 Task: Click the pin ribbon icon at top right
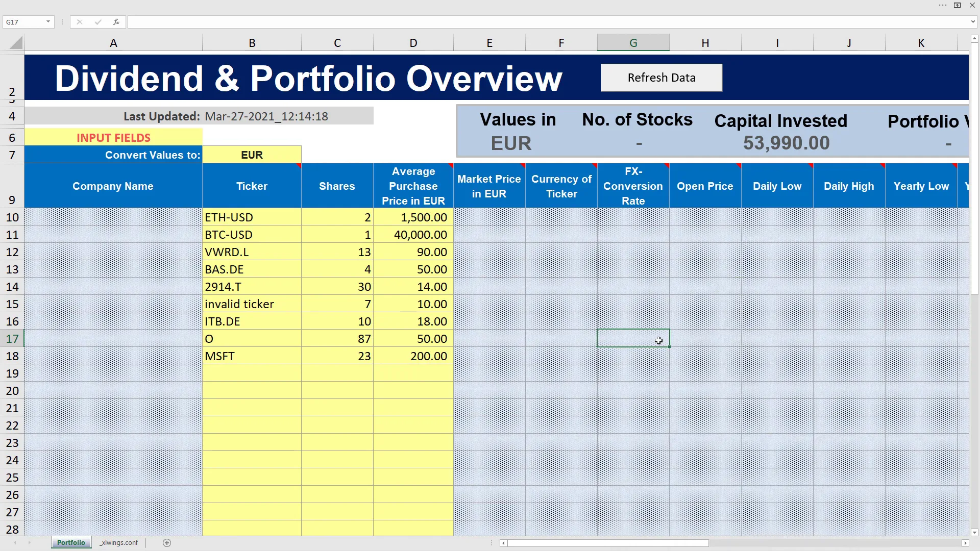pyautogui.click(x=957, y=5)
